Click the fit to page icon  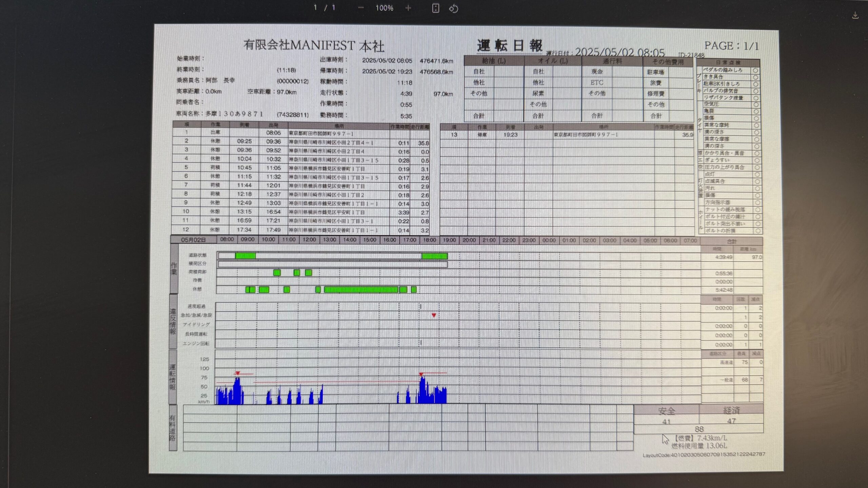click(x=436, y=8)
